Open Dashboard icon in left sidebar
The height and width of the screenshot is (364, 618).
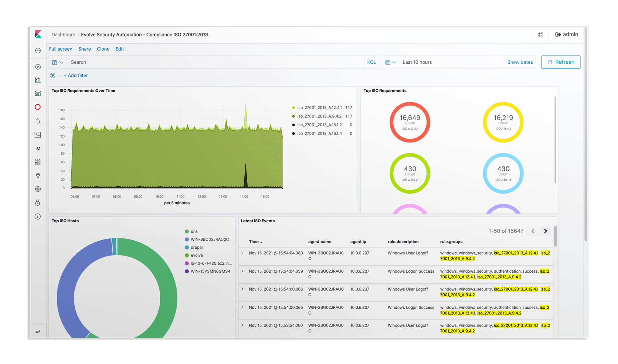pyautogui.click(x=38, y=94)
